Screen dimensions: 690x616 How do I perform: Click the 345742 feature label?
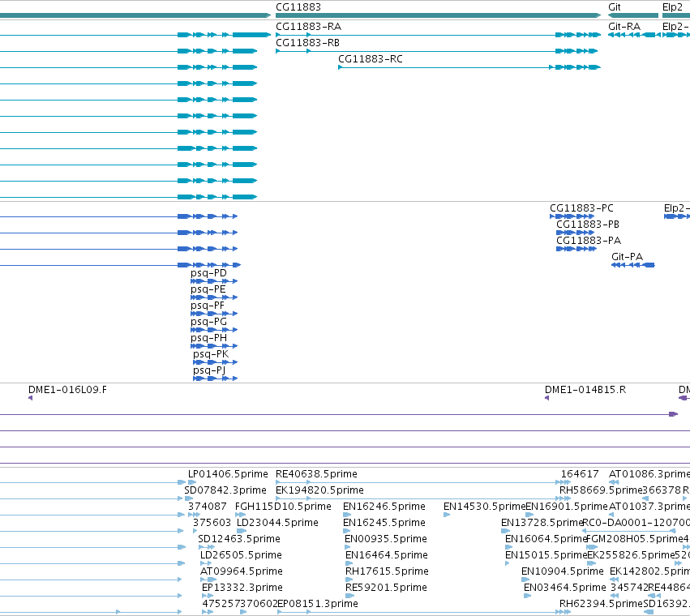[629, 588]
